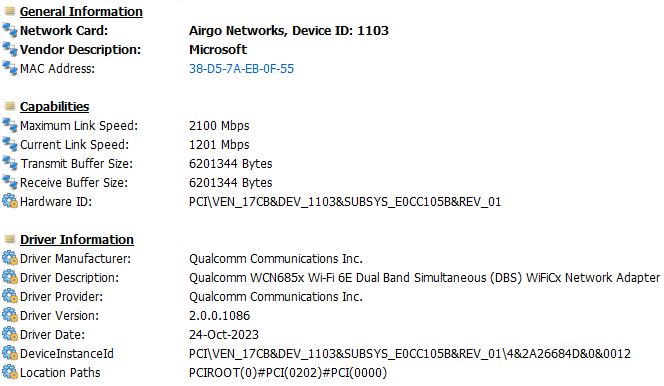
Task: Select the Hardware ID value text
Action: click(345, 202)
